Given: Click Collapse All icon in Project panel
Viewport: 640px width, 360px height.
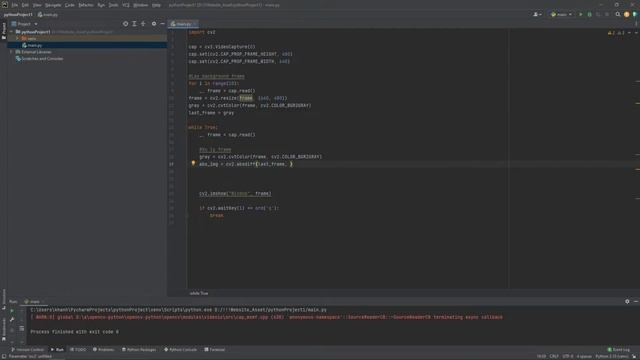Looking at the screenshot, I should tap(143, 24).
